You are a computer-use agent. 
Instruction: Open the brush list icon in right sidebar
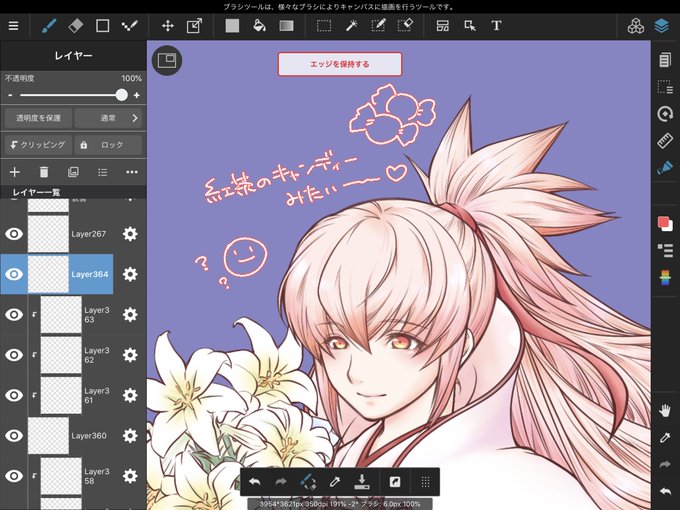click(665, 250)
